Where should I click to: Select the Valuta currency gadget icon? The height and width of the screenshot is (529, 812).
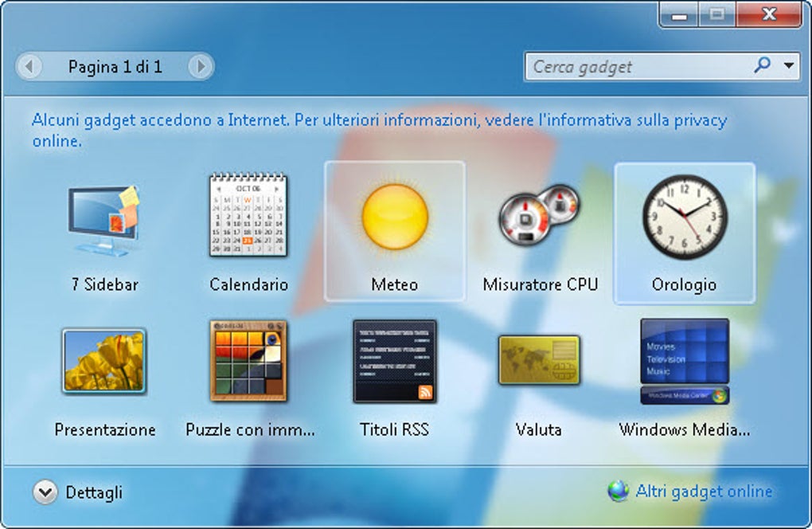(539, 360)
